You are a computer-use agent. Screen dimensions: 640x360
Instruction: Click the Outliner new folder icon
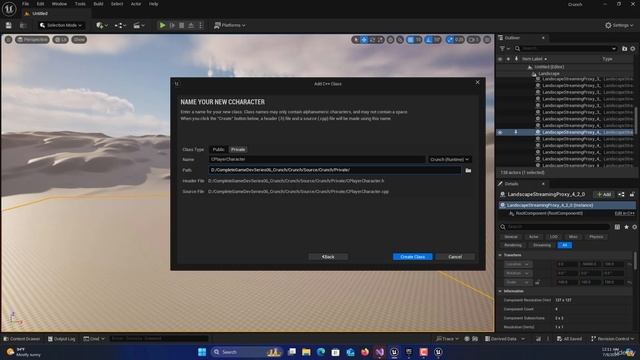624,49
